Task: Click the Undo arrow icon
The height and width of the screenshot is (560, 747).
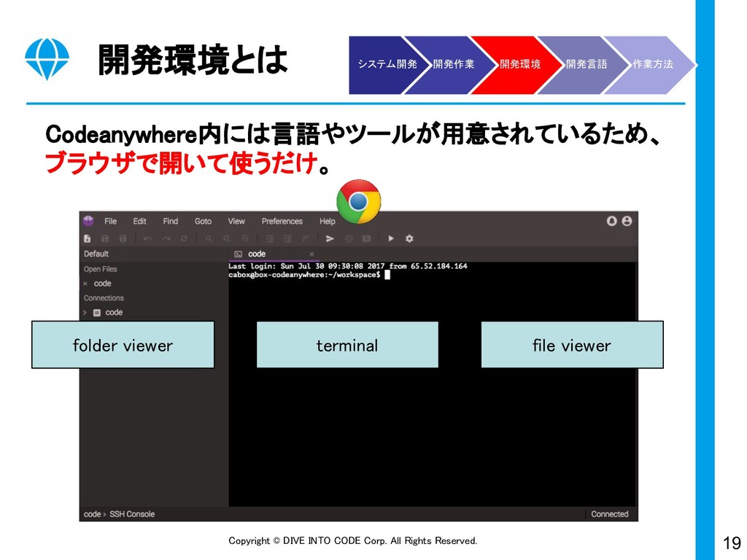Action: coord(147,238)
